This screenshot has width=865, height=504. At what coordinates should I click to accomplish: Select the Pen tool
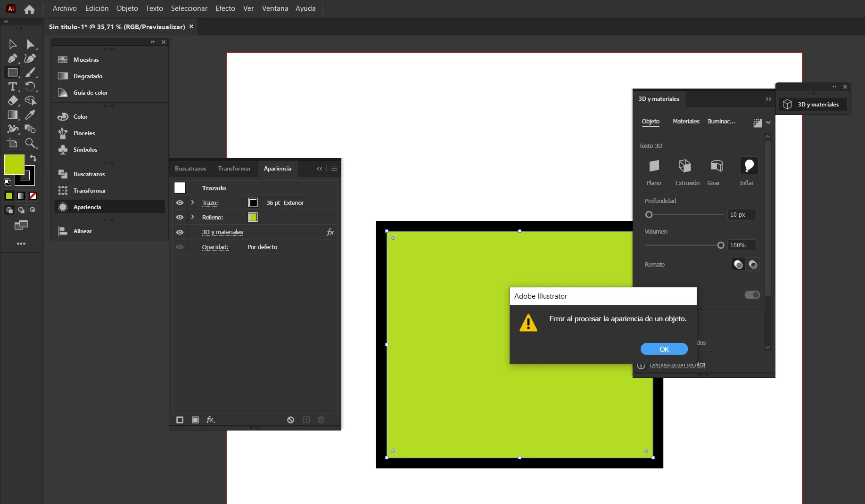pos(13,58)
